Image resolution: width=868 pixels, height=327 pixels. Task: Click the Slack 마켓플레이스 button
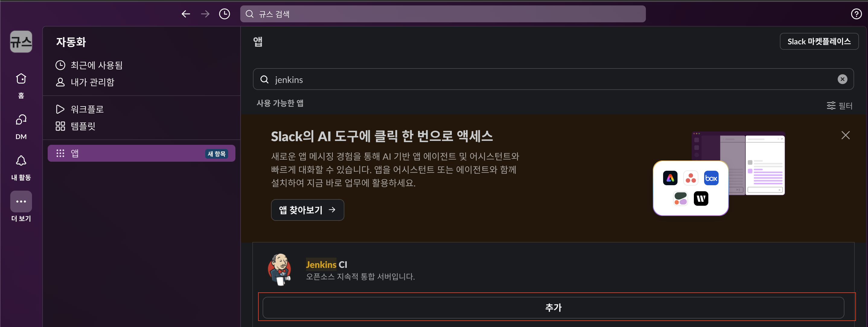click(819, 41)
